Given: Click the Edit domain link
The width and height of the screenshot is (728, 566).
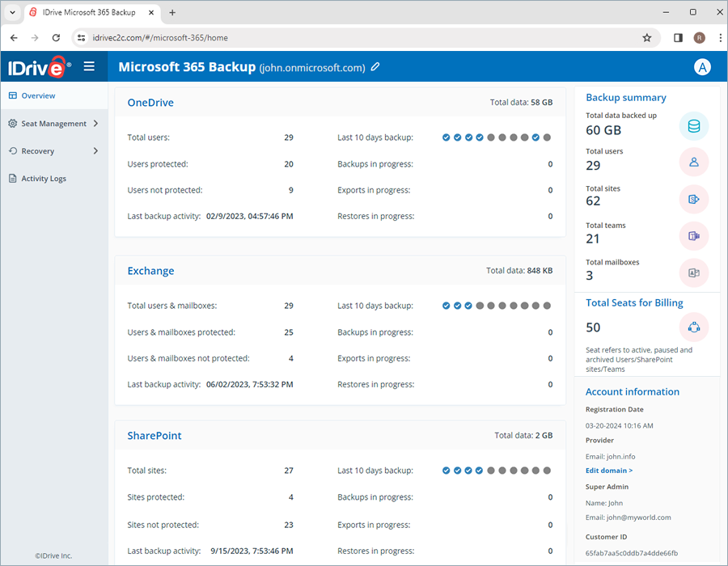Looking at the screenshot, I should (608, 471).
